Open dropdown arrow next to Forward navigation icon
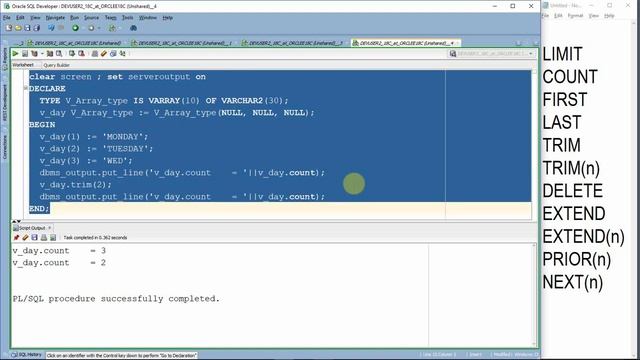The width and height of the screenshot is (640, 360). [x=99, y=28]
